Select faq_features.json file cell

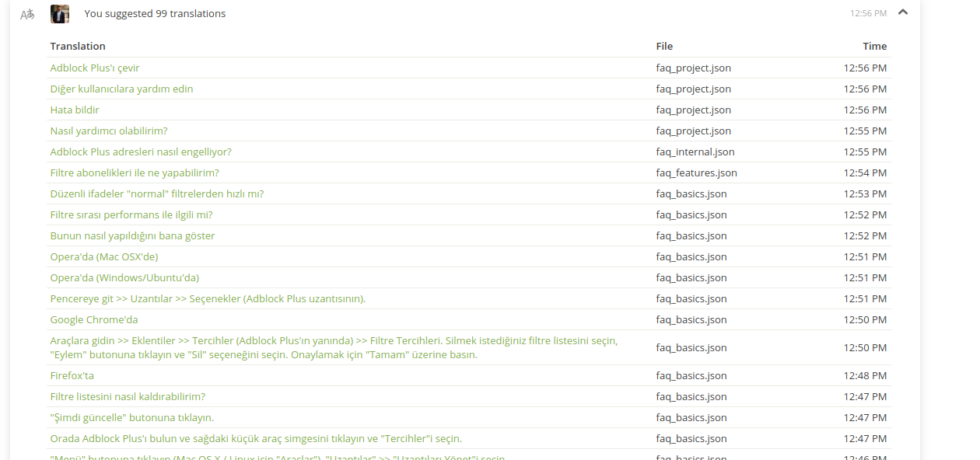696,172
